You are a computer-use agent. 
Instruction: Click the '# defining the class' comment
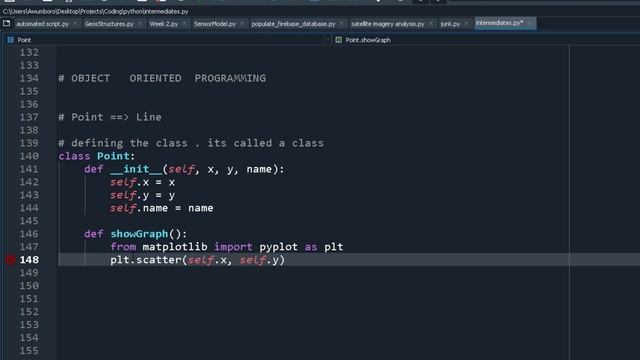tap(191, 143)
